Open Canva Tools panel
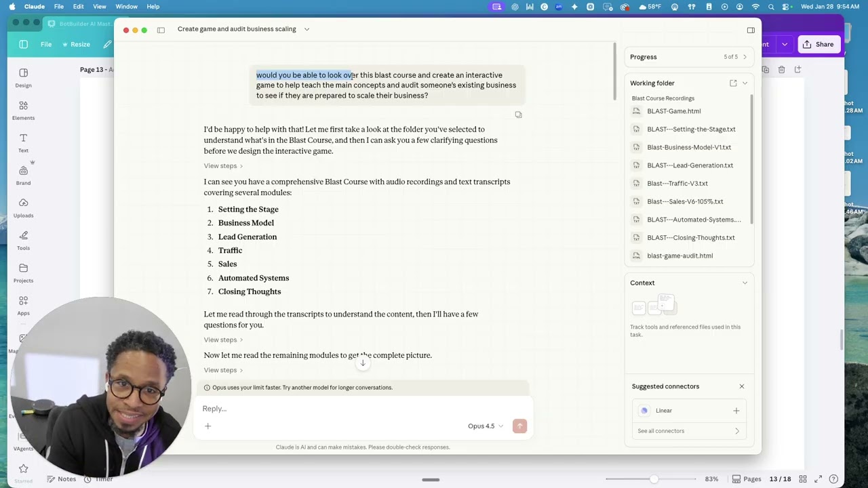This screenshot has width=868, height=488. coord(23,240)
